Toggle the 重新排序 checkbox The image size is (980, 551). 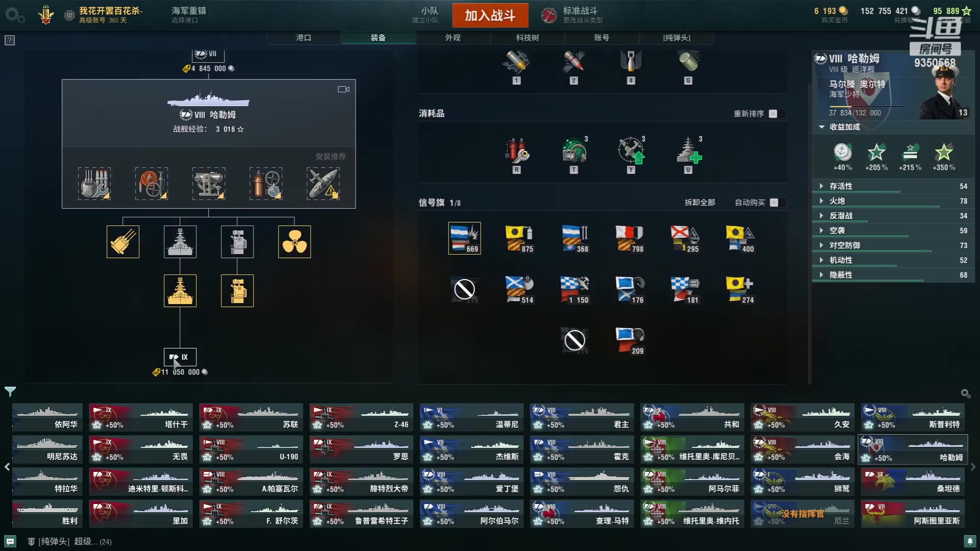click(x=773, y=114)
